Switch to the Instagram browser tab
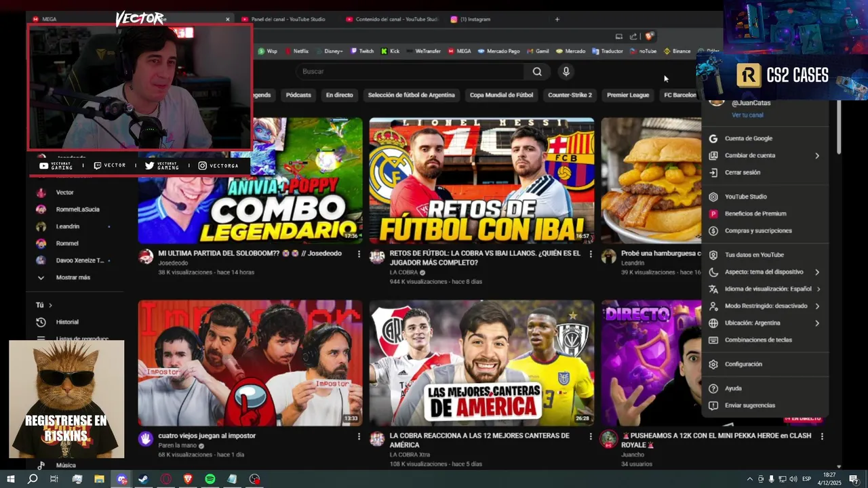 475,19
